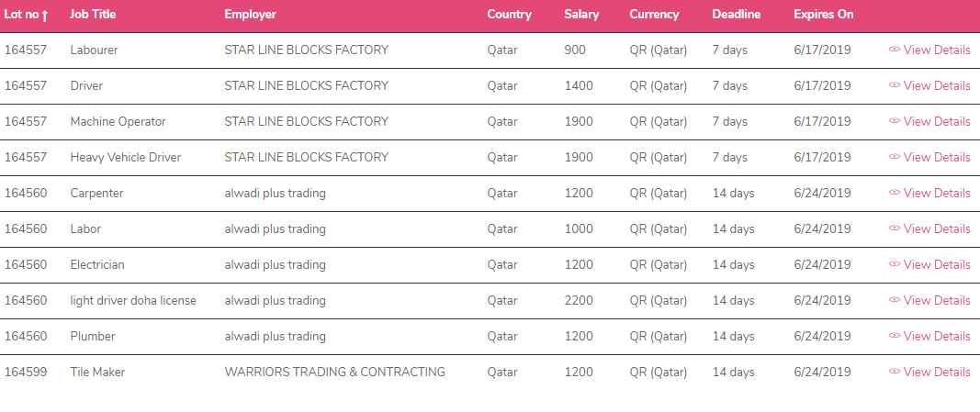This screenshot has width=980, height=412.
Task: Sort by Currency column header
Action: (x=654, y=15)
